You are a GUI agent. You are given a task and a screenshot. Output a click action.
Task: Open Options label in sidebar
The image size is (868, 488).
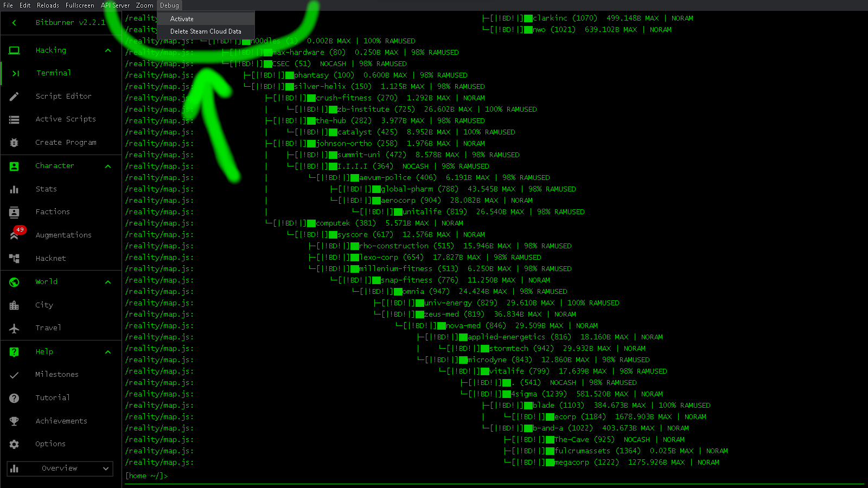(50, 444)
